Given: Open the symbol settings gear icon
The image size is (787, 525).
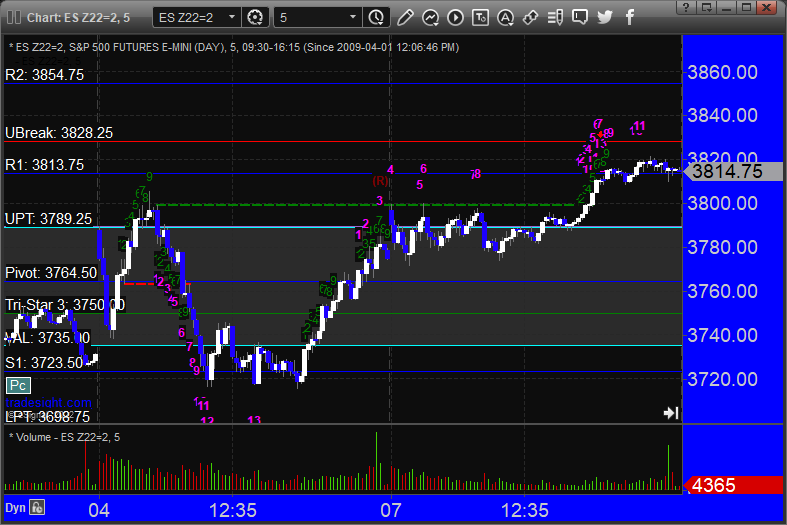Looking at the screenshot, I should (x=255, y=18).
